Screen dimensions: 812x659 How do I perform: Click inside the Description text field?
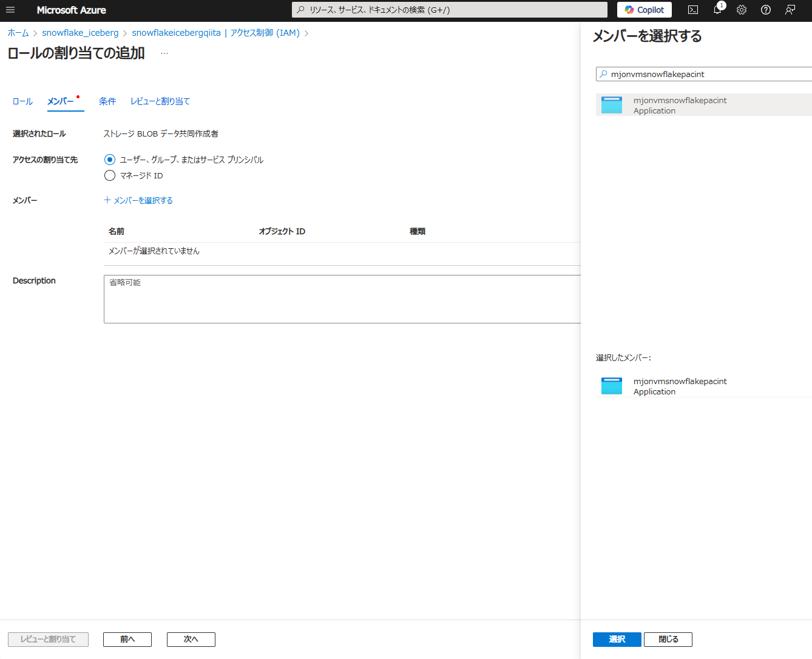click(x=303, y=299)
